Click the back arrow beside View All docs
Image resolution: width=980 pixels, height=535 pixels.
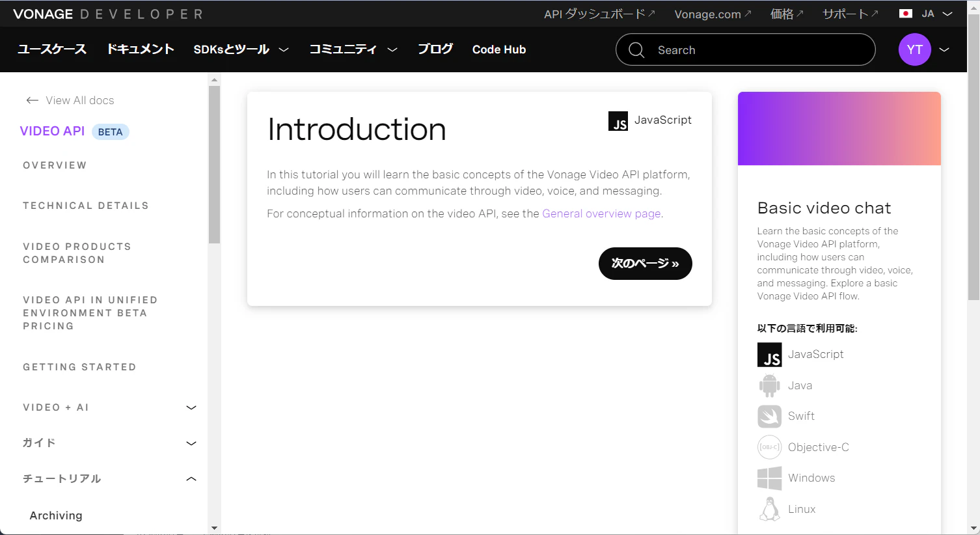[x=32, y=100]
